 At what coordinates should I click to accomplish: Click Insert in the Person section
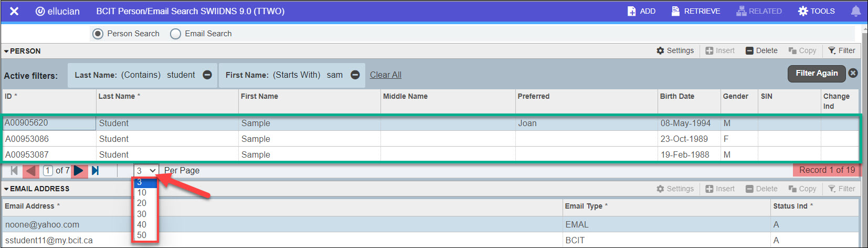click(x=720, y=50)
